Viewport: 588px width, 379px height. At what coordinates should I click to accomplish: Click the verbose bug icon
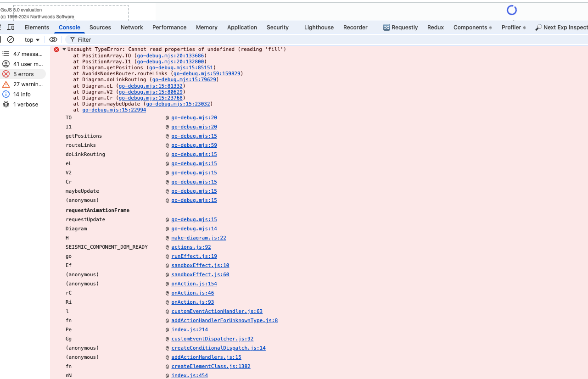pos(6,105)
